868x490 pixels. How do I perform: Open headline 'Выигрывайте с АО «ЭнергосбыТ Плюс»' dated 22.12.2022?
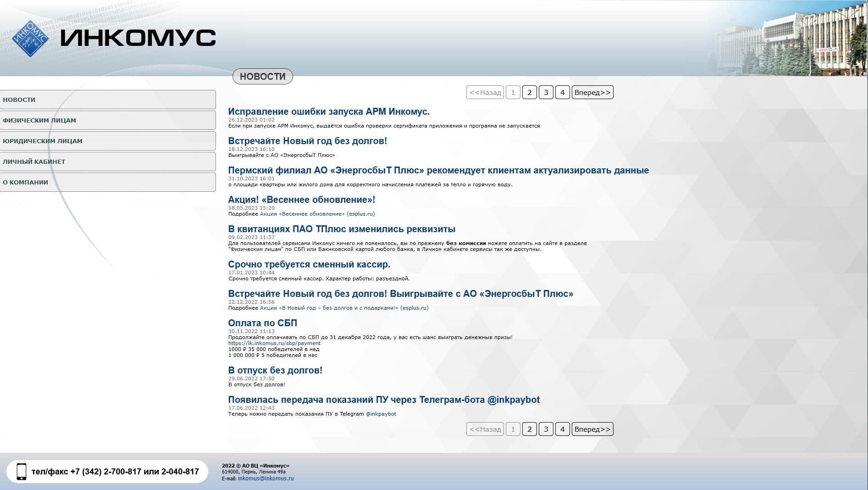pos(401,294)
